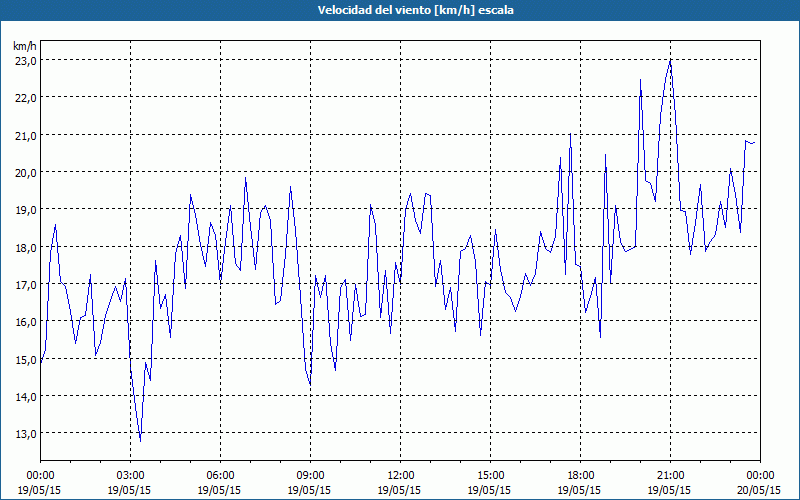The height and width of the screenshot is (500, 800).
Task: Select the 18:00 time axis label
Action: point(580,476)
